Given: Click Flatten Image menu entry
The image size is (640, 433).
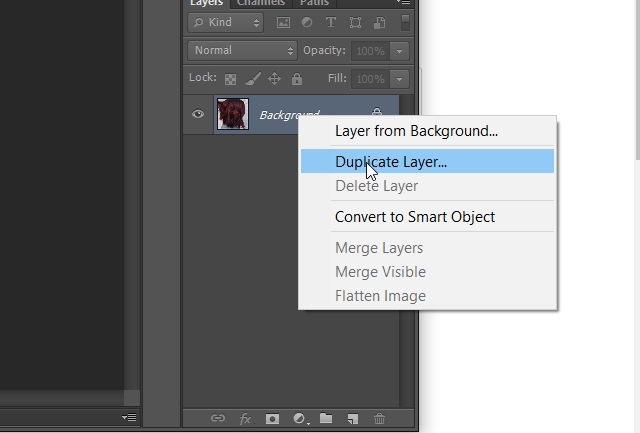Looking at the screenshot, I should tap(427, 295).
